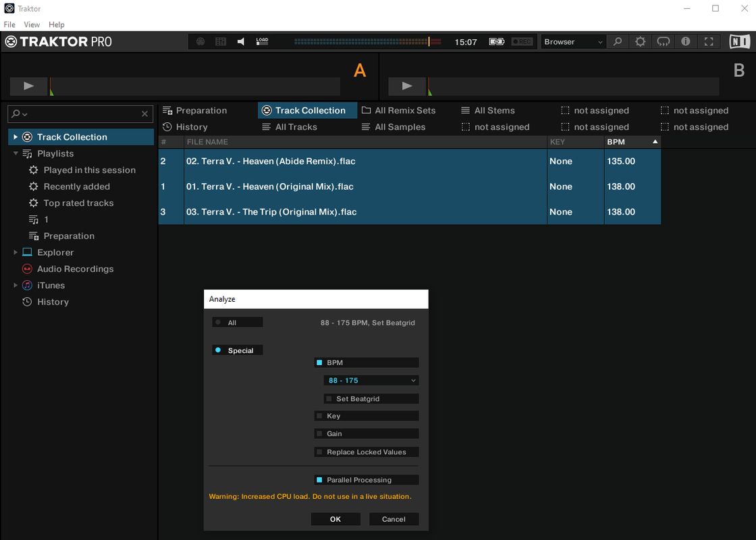Viewport: 756px width, 540px height.
Task: Open the Help menu
Action: [57, 24]
